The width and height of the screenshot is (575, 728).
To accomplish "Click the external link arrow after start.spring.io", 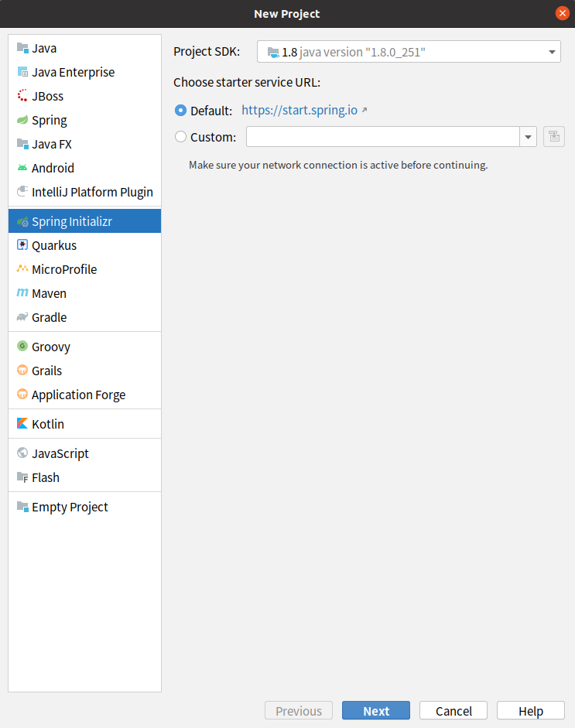I will click(365, 110).
